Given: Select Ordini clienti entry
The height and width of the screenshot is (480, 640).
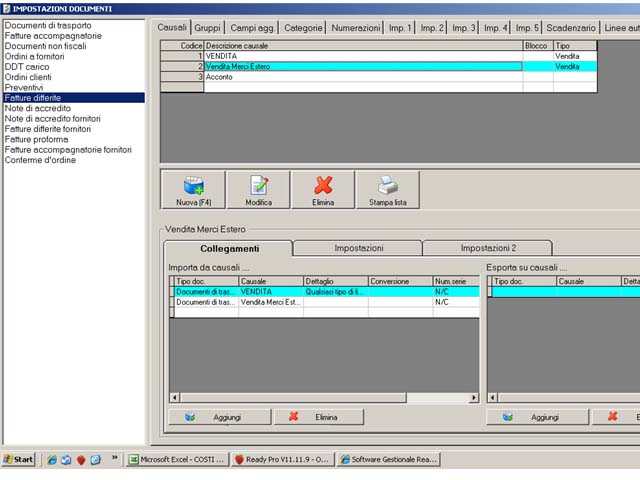Looking at the screenshot, I should (74, 77).
